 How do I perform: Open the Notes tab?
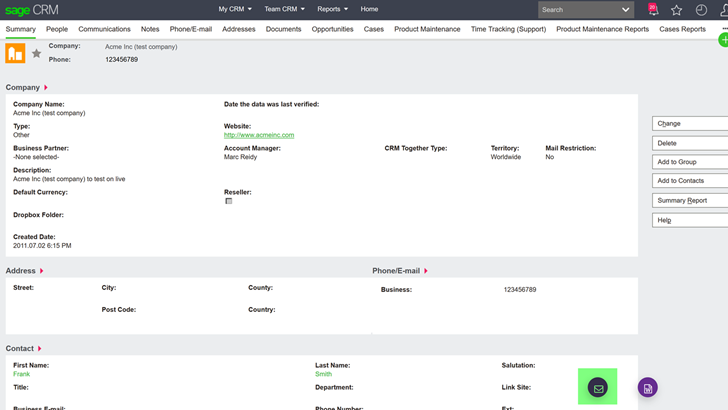(150, 29)
